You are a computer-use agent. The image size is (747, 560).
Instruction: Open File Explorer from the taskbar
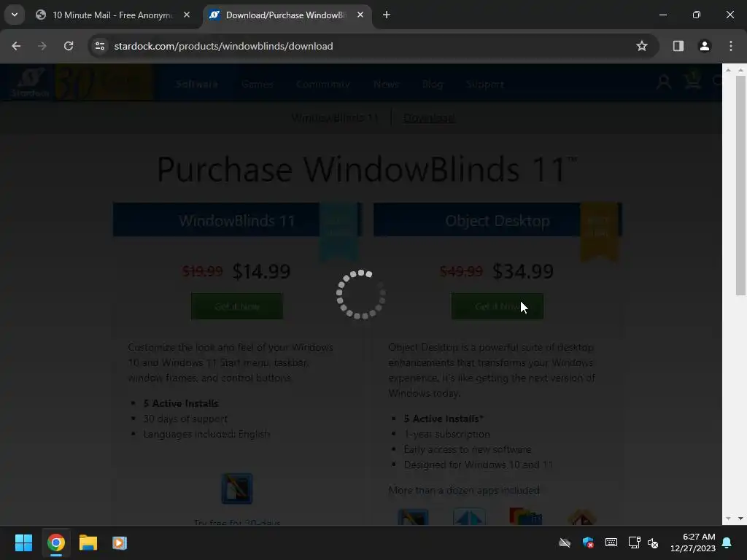pyautogui.click(x=88, y=542)
